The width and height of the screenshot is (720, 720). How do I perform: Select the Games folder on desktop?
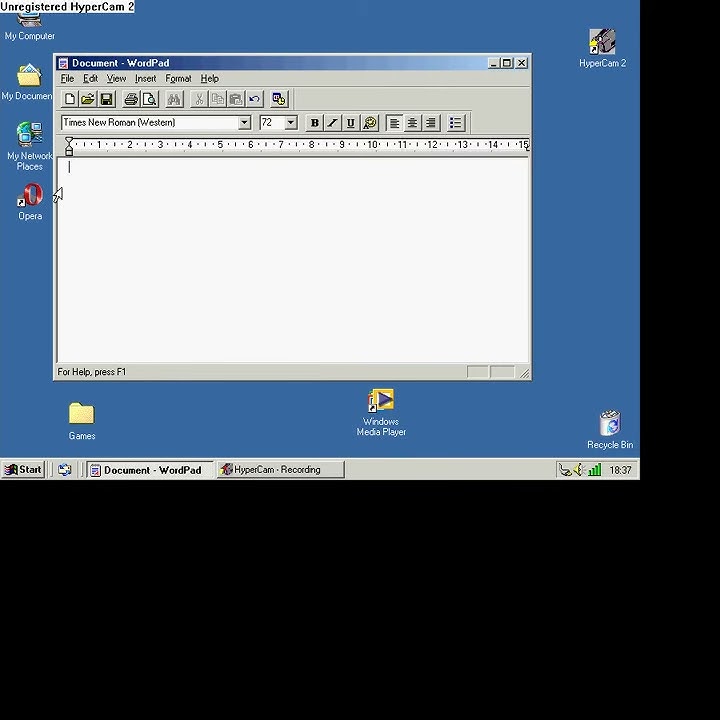pyautogui.click(x=82, y=421)
